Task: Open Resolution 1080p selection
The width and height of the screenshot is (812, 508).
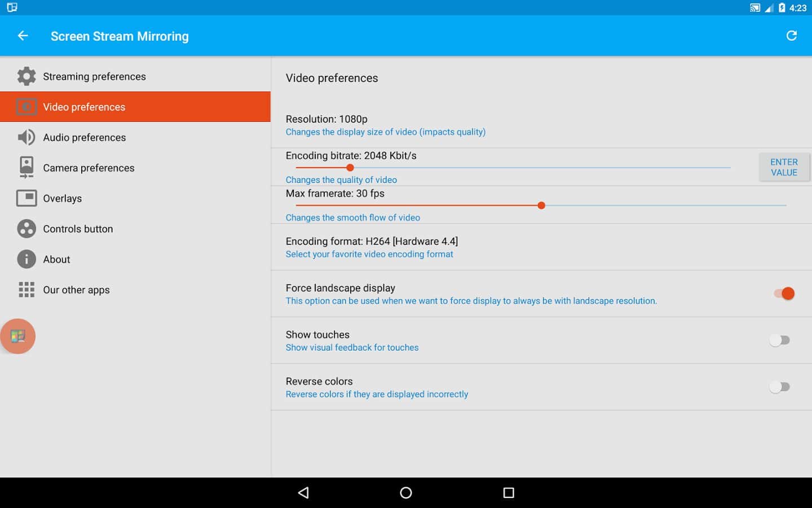Action: pyautogui.click(x=385, y=125)
